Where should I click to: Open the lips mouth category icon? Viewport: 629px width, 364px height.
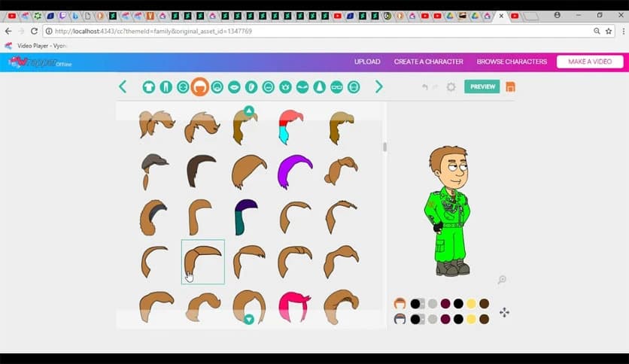point(234,87)
